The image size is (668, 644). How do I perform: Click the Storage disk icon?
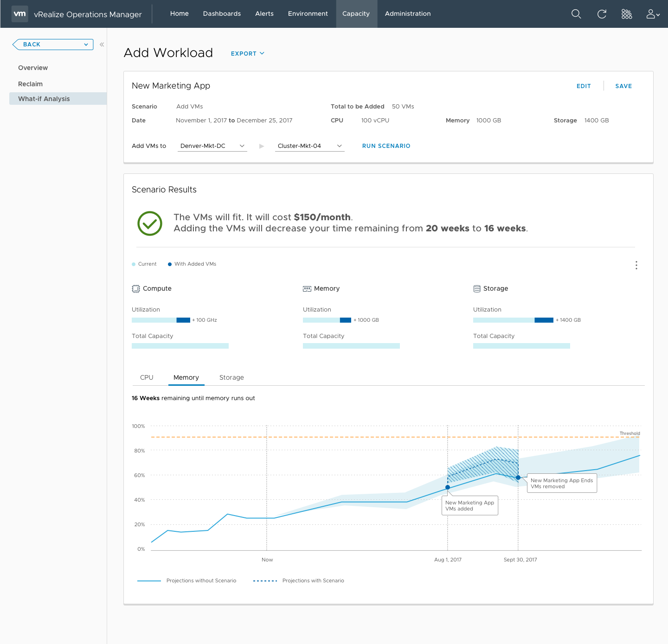pos(477,289)
